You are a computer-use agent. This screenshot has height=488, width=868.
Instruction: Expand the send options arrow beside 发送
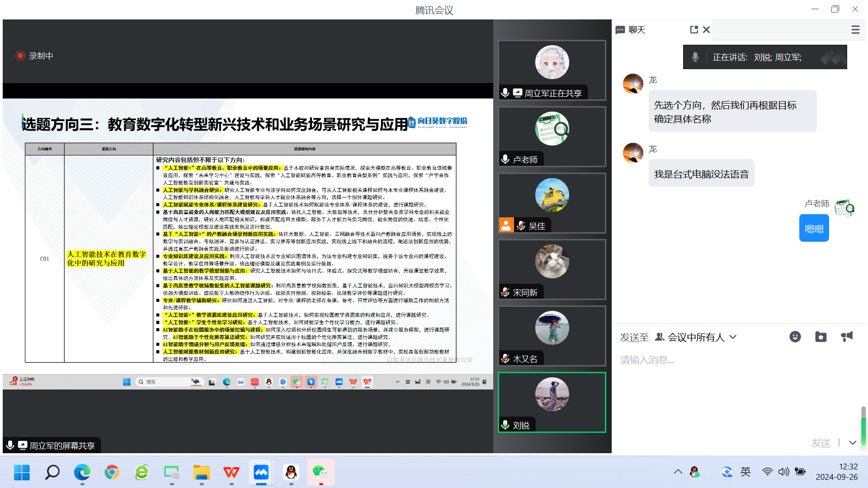coord(853,443)
